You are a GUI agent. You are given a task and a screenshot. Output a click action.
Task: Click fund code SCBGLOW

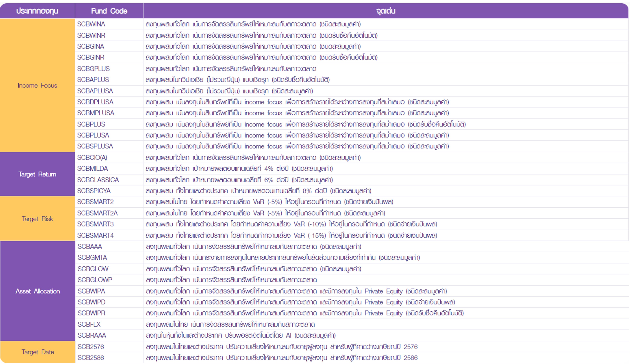tap(93, 269)
